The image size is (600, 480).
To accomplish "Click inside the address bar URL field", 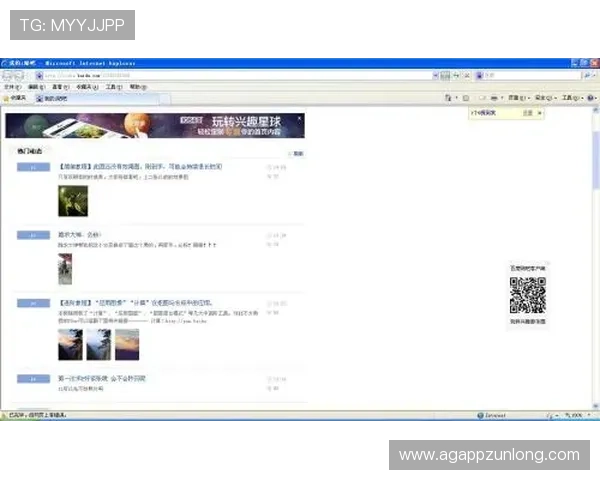I will coord(237,76).
